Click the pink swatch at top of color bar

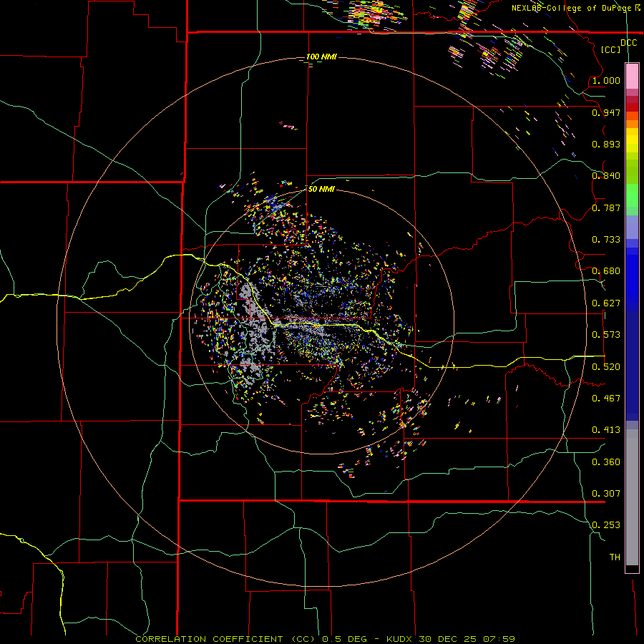pos(632,76)
